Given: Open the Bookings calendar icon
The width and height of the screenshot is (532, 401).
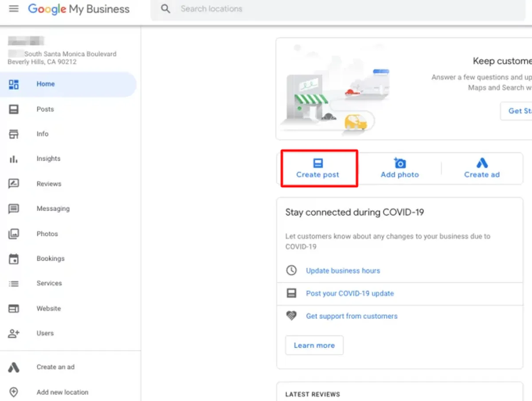Looking at the screenshot, I should click(14, 259).
